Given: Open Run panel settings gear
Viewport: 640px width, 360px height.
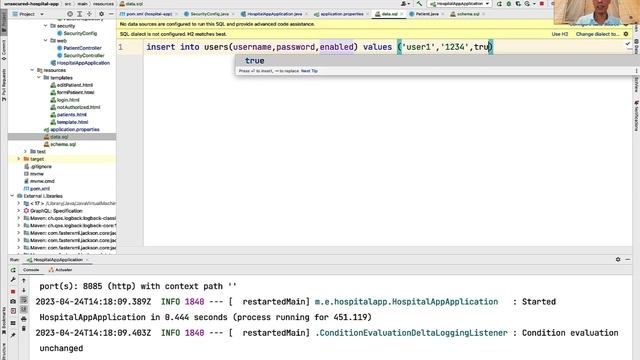Looking at the screenshot, I should pyautogui.click(x=618, y=260).
